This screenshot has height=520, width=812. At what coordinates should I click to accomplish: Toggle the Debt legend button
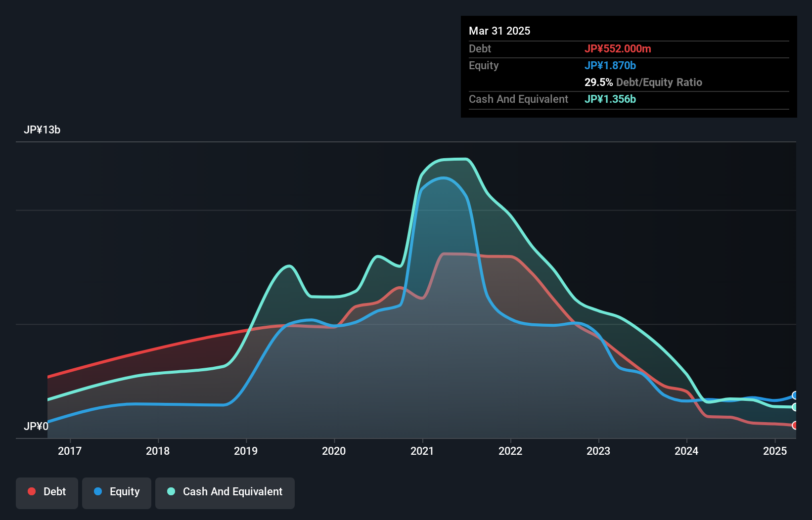(x=47, y=493)
